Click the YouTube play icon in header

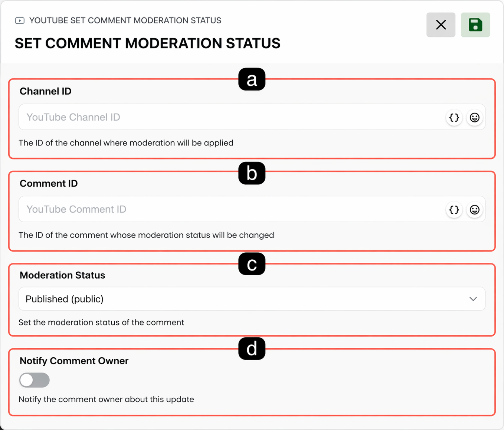[x=20, y=20]
